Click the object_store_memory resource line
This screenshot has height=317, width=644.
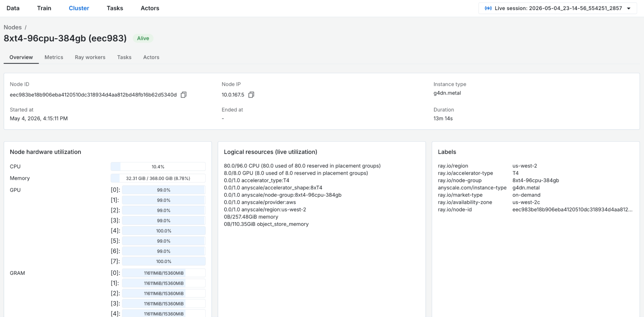coord(266,224)
